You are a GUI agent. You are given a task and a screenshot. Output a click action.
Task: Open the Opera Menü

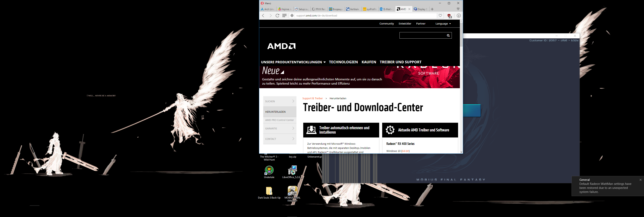(266, 3)
